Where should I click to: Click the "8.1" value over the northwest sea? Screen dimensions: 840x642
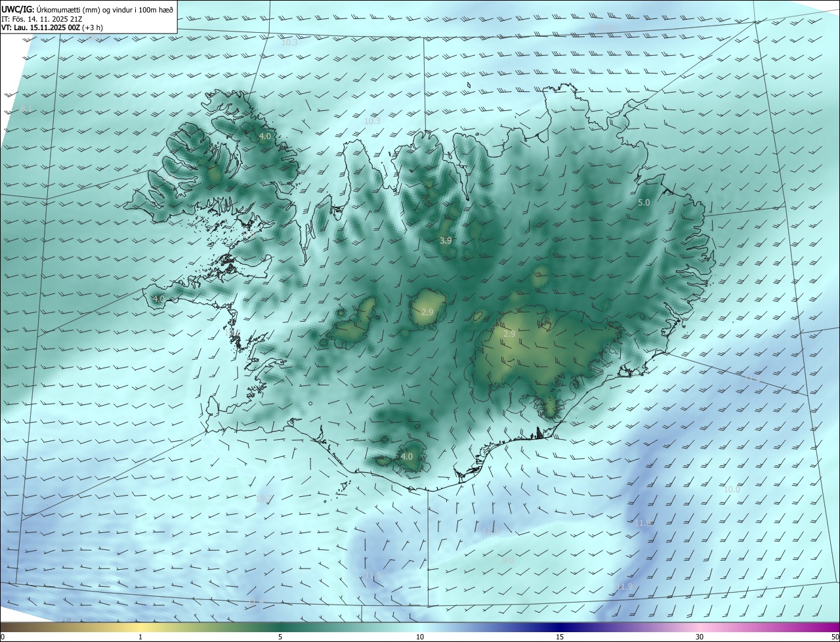(x=26, y=108)
